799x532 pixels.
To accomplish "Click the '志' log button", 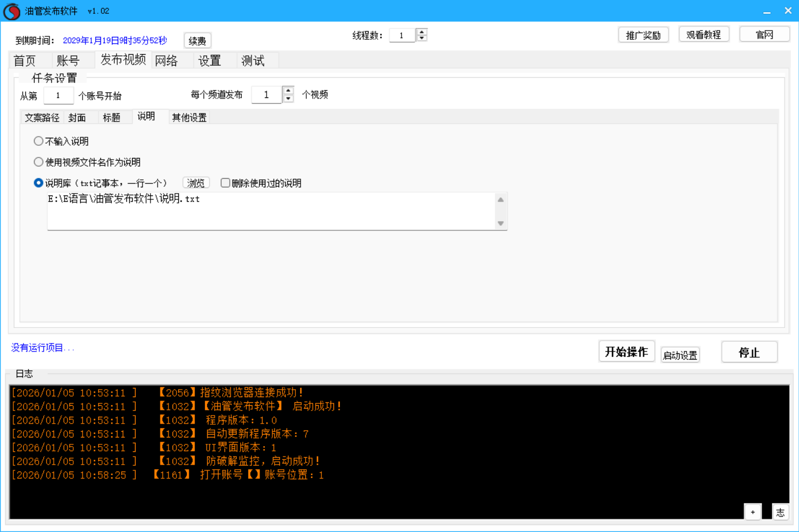I will pos(780,512).
